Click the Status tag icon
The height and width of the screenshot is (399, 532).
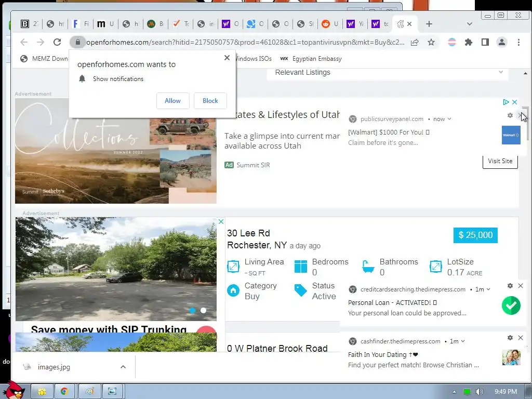click(x=301, y=290)
